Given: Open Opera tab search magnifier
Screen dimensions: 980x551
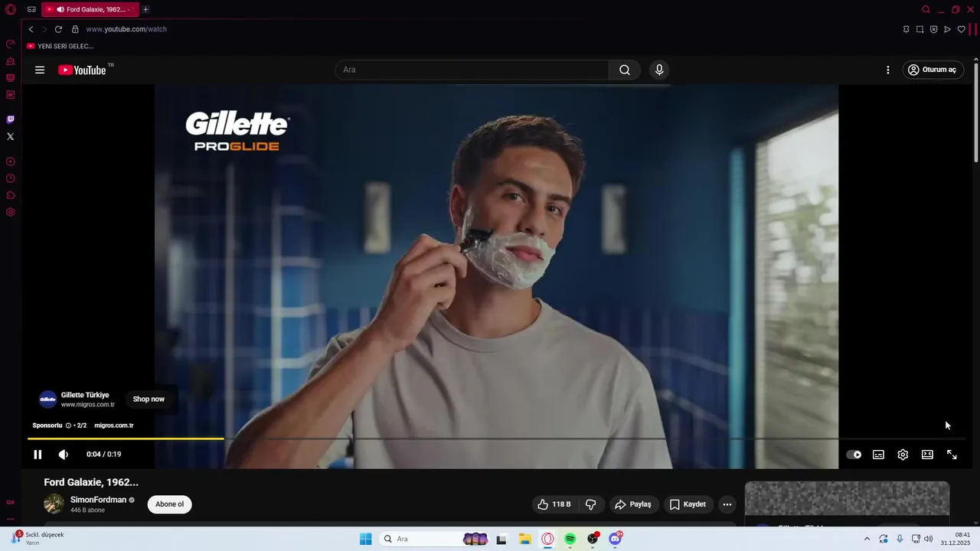Looking at the screenshot, I should click(x=926, y=10).
